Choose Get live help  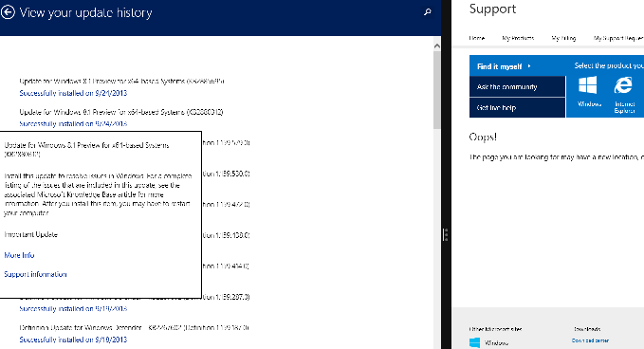(518, 107)
